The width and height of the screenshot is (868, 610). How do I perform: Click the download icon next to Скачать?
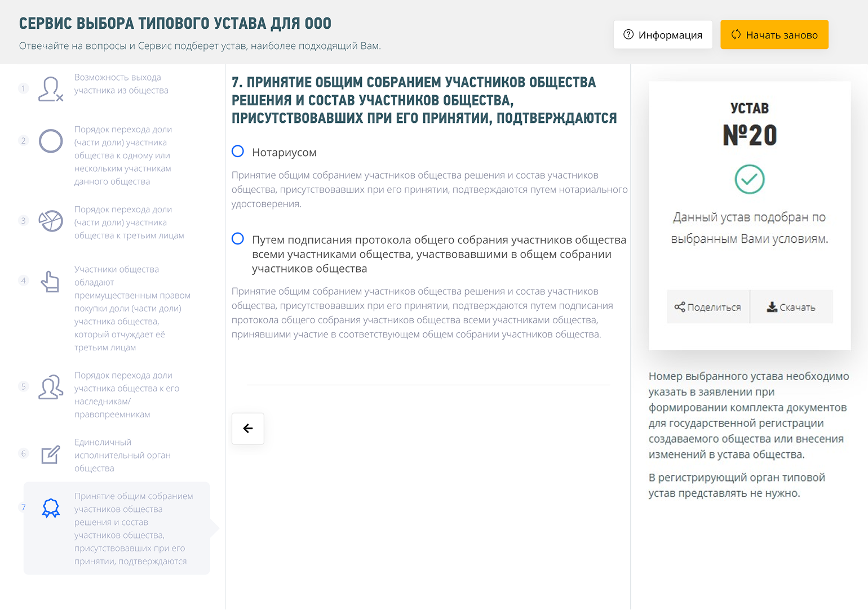pos(771,306)
